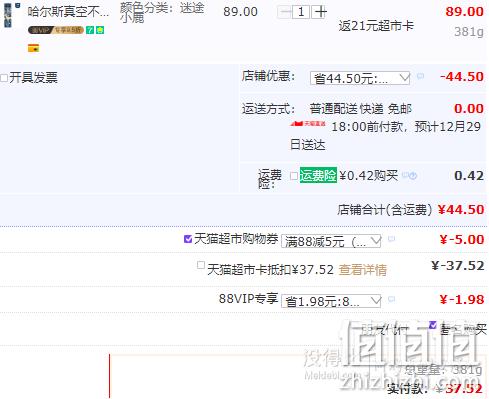This screenshot has height=399, width=489.
Task: Open the 查看详情 link
Action: click(363, 269)
